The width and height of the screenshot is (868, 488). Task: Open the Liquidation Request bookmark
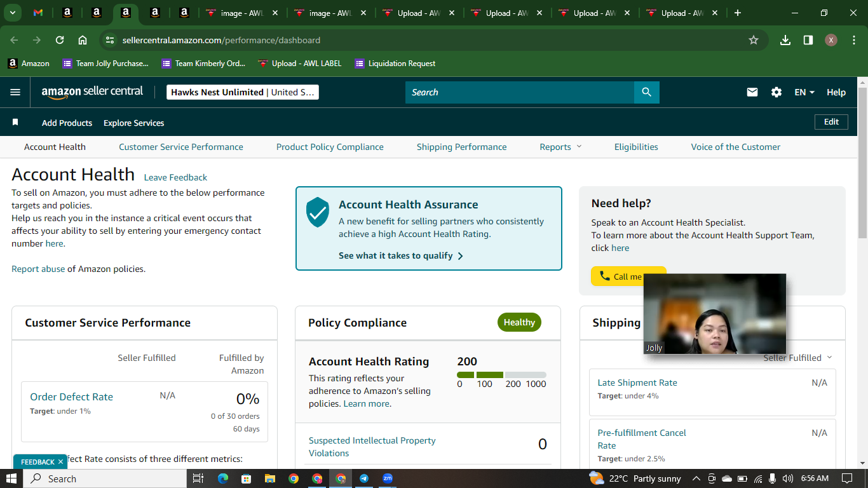click(x=395, y=64)
